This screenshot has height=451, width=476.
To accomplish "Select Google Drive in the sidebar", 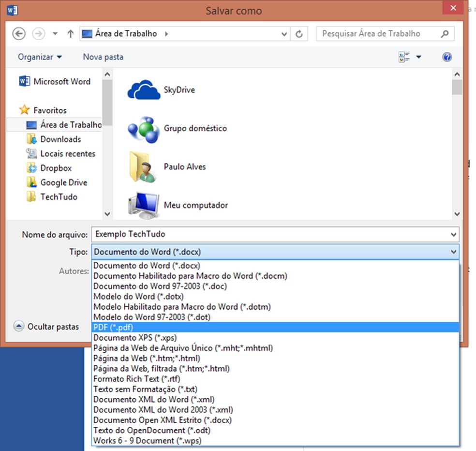I will click(x=63, y=182).
